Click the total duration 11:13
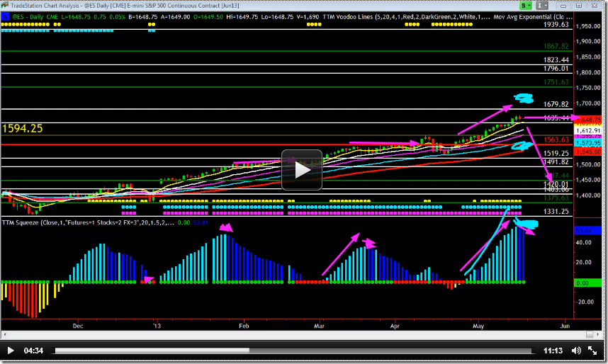This screenshot has height=364, width=608. [553, 351]
